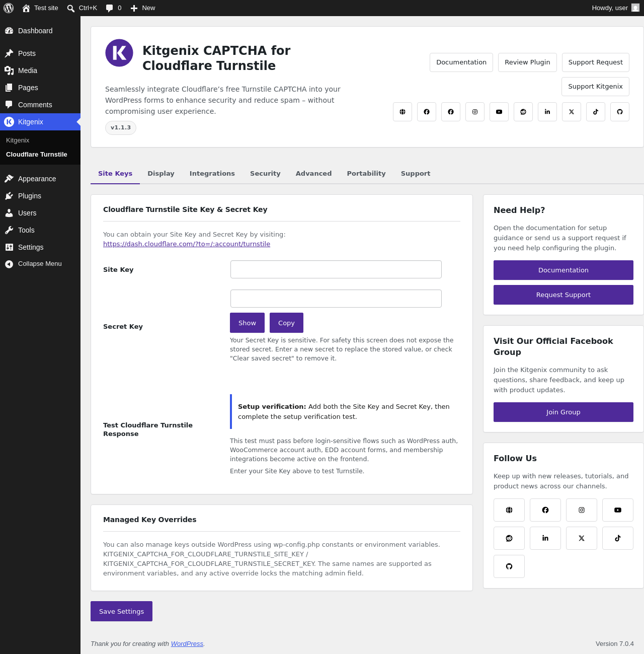Collapse the admin sidebar menu
The width and height of the screenshot is (644, 654).
tap(40, 264)
